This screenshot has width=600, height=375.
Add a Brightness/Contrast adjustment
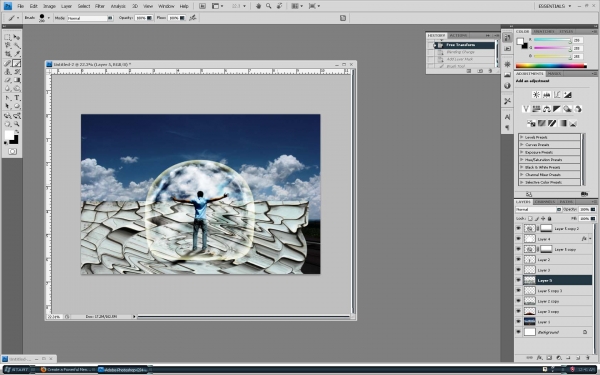point(536,95)
